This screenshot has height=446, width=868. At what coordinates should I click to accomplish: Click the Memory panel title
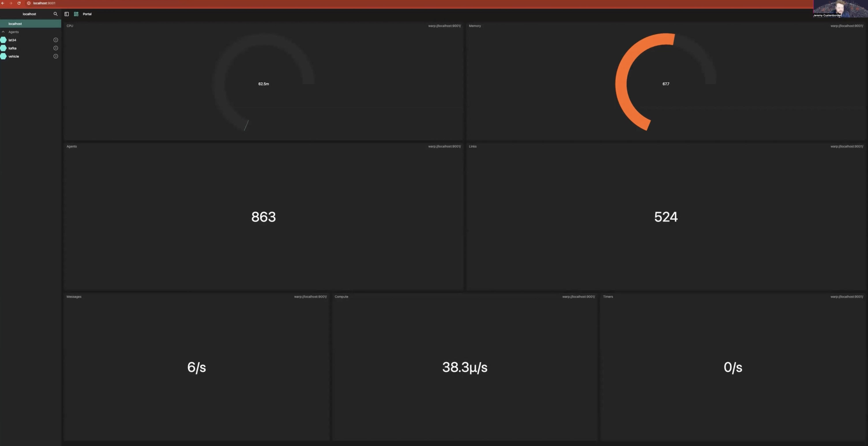475,26
